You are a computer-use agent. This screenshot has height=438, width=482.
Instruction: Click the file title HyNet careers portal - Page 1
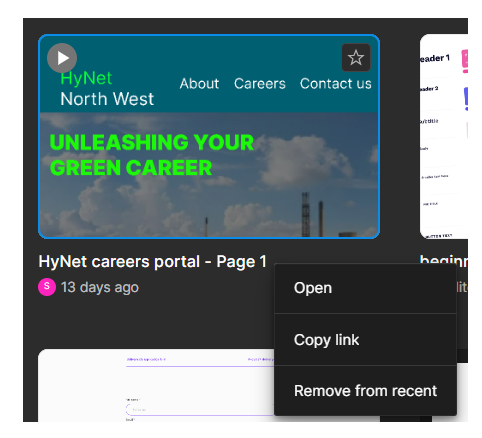[x=153, y=262]
